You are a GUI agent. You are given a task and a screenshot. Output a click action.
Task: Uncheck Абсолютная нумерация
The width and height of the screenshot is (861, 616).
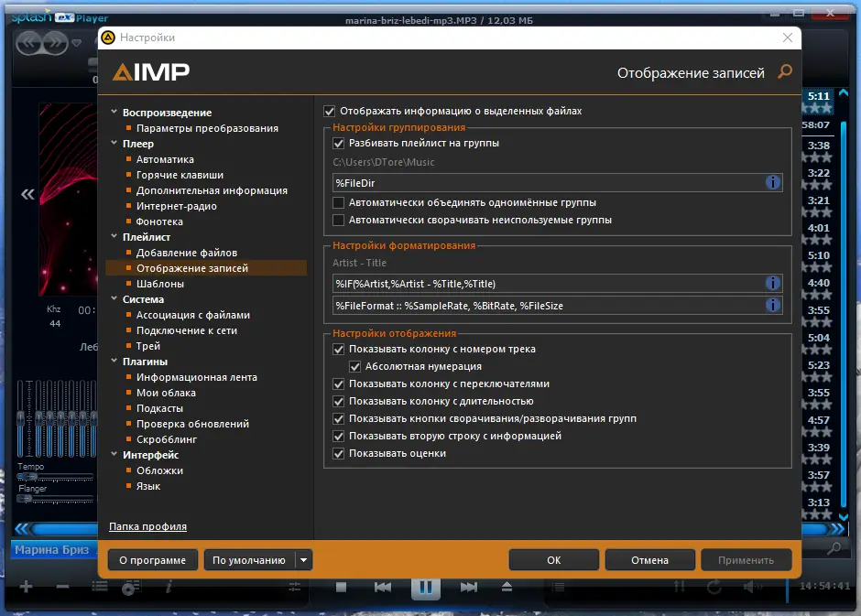(x=354, y=366)
